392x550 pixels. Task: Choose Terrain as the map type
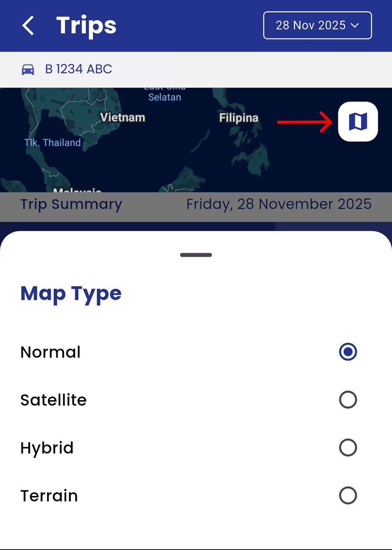348,495
